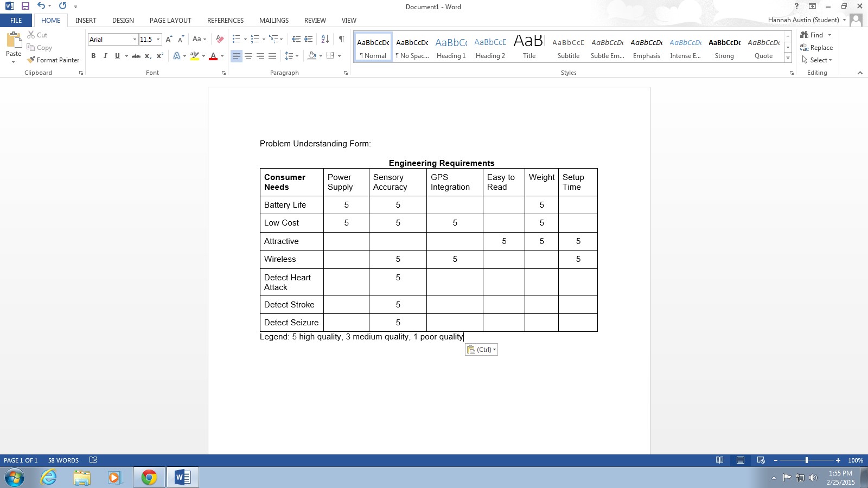Screen dimensions: 868x488
Task: Toggle show paragraph marks
Action: point(341,39)
